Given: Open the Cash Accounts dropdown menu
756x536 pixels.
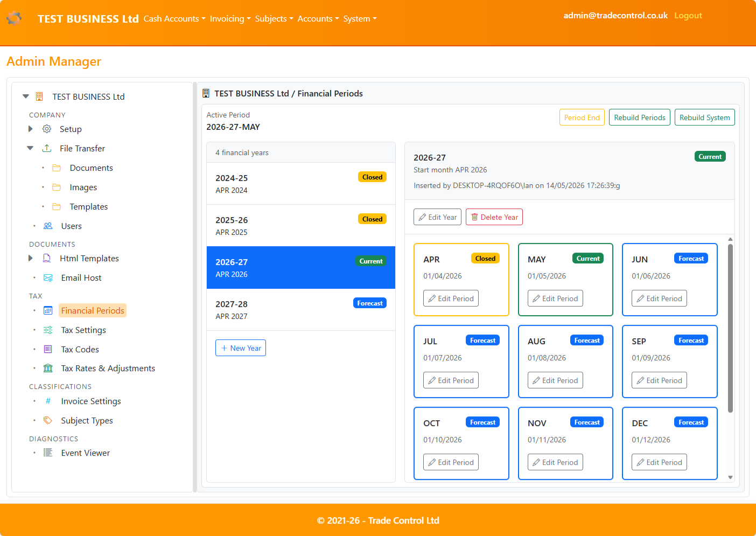Looking at the screenshot, I should pyautogui.click(x=174, y=18).
